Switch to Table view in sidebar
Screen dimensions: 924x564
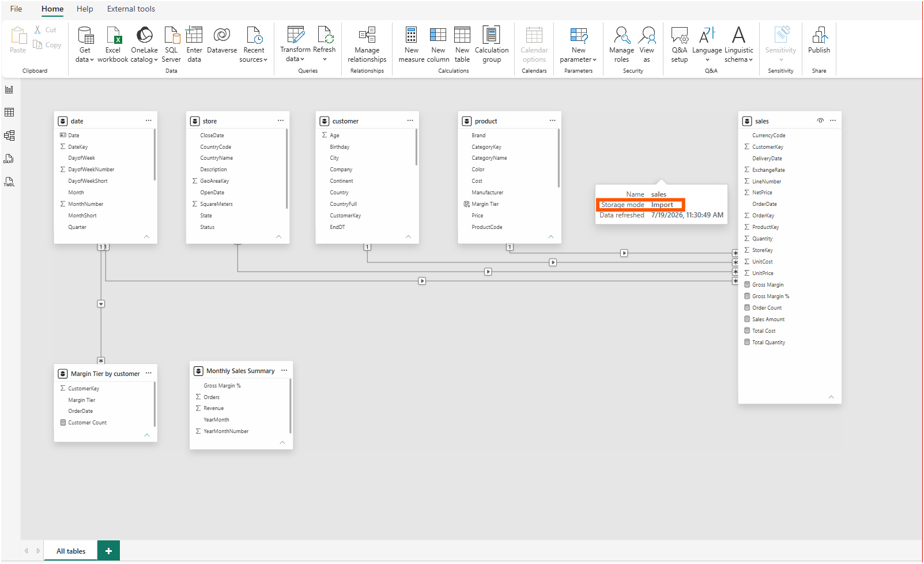(x=9, y=112)
